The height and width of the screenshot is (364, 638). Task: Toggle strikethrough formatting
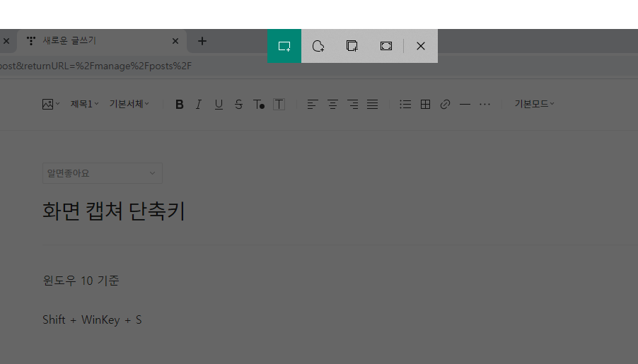(x=238, y=105)
